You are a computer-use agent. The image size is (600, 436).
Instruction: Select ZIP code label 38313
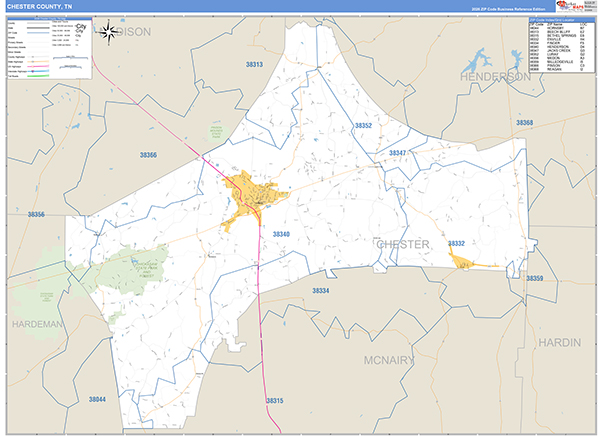(254, 65)
